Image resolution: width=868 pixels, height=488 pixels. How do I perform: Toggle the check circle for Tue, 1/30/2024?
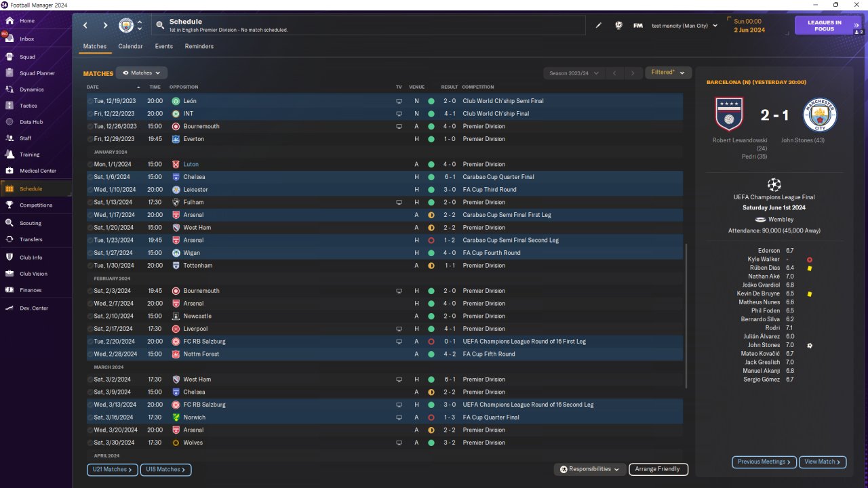(x=90, y=266)
